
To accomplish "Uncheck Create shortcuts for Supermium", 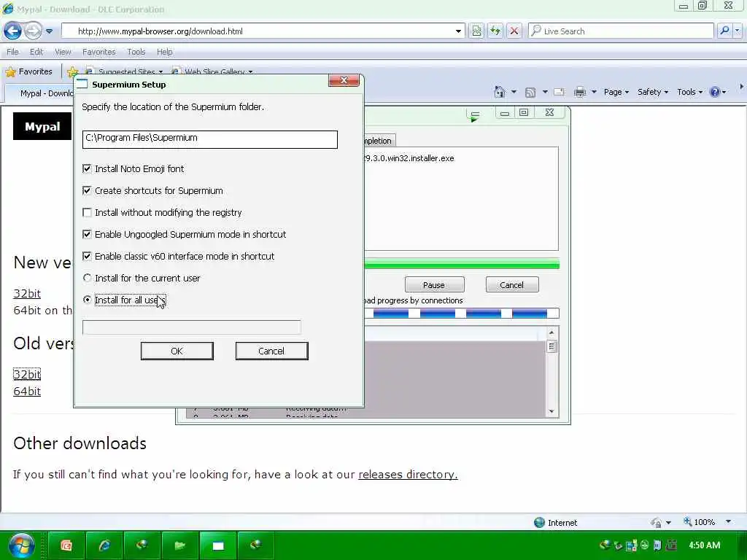I will 88,190.
